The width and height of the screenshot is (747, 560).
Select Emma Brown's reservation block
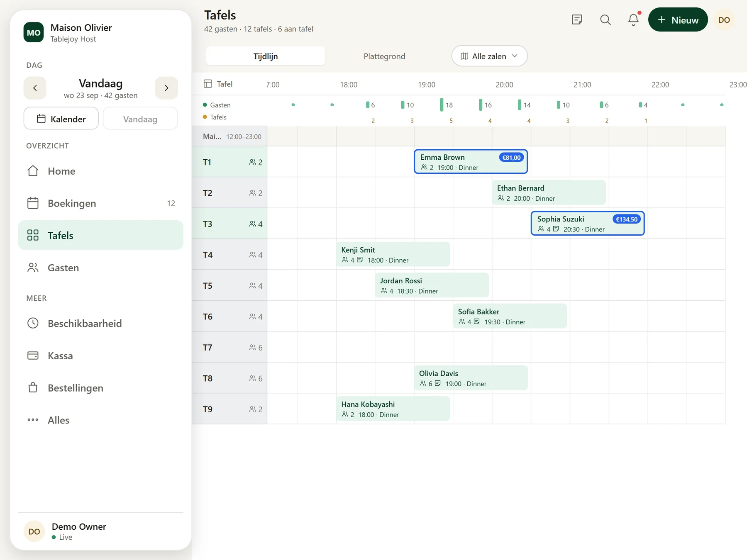coord(471,162)
